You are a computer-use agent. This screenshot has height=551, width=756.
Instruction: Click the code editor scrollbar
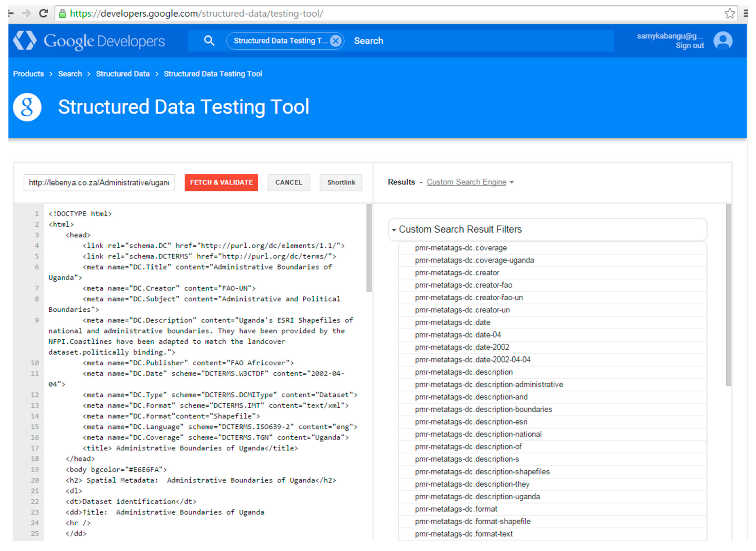369,248
